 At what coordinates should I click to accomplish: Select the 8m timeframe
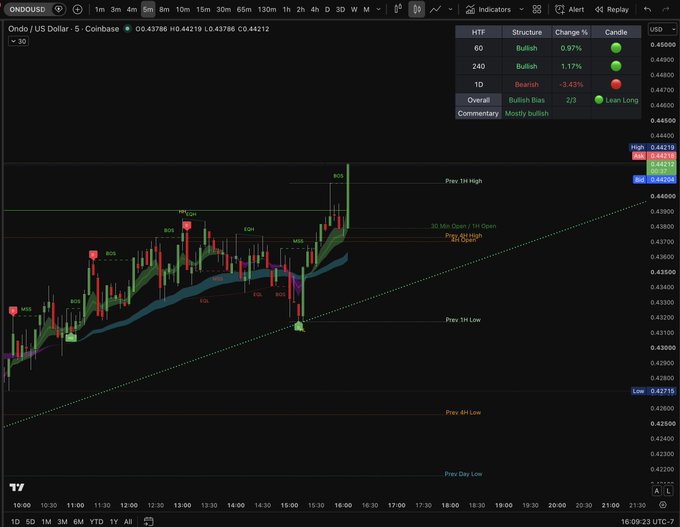164,9
